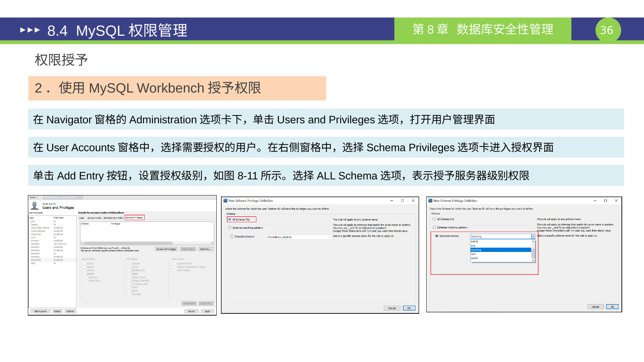Choose Schemas matching pattern radio in the information_schema dialog
This screenshot has width=644, height=362.
click(x=230, y=228)
